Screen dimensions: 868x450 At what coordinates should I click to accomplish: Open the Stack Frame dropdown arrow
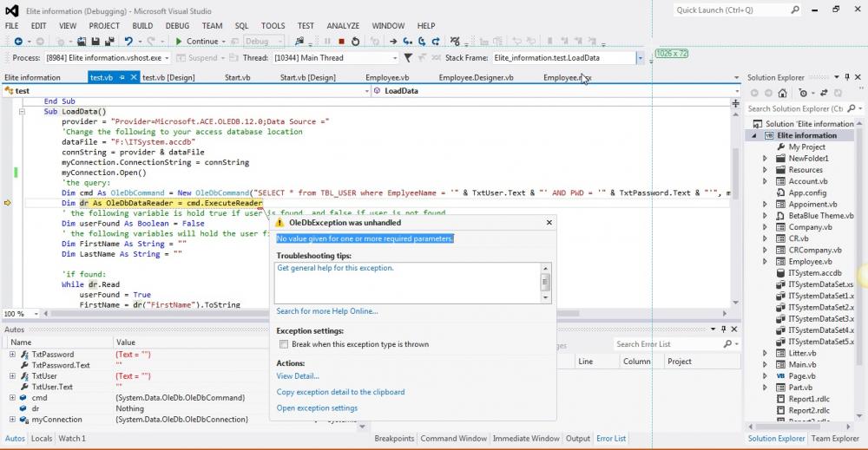coord(640,57)
